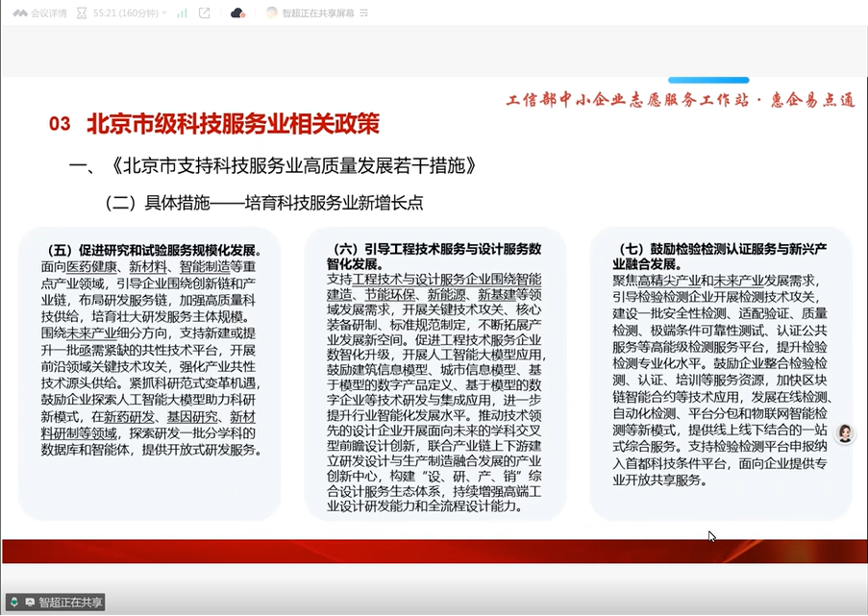Click the 智超正在共享屏幕 sharing label
868x616 pixels.
coord(317,12)
